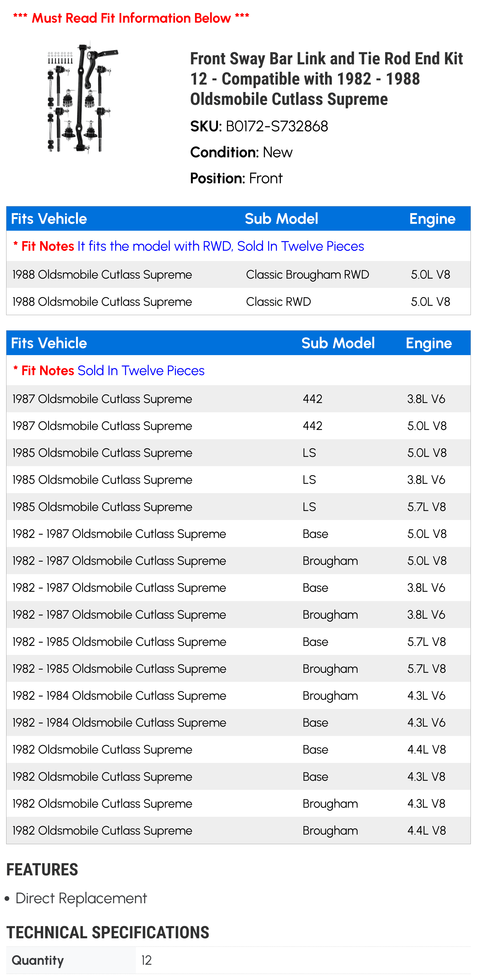The width and height of the screenshot is (477, 980).
Task: Click the Engine header in second table
Action: click(429, 343)
